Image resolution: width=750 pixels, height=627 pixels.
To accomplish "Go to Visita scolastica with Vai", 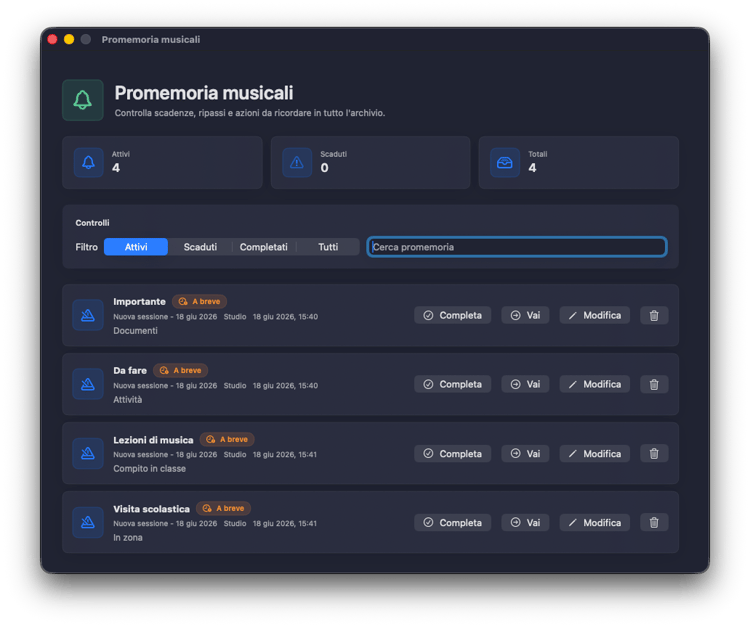I will (525, 522).
